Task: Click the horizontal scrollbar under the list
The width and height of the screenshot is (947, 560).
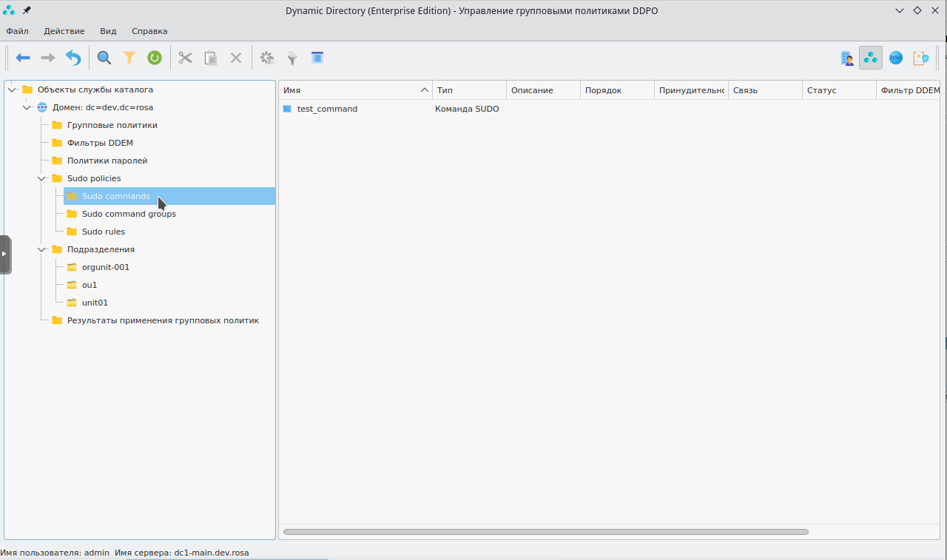Action: pyautogui.click(x=545, y=532)
